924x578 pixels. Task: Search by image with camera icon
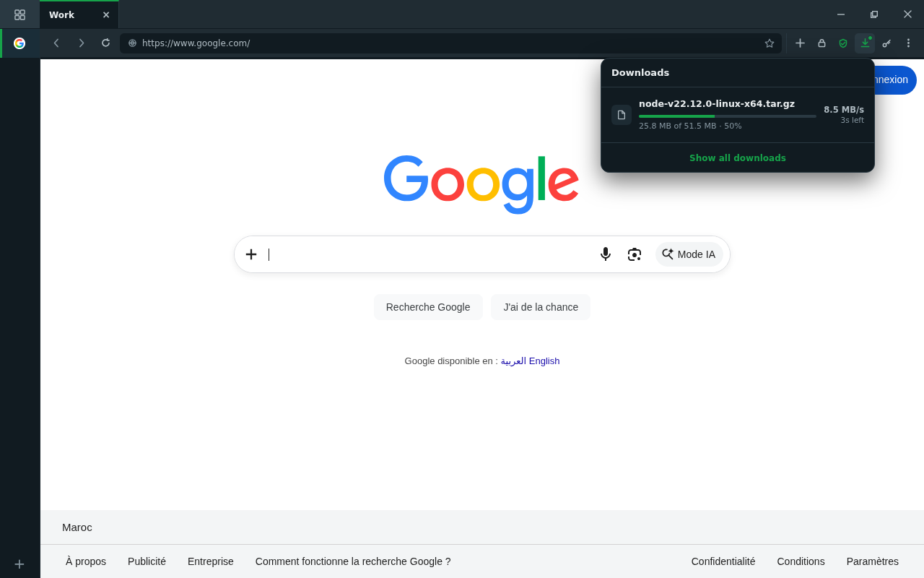(635, 254)
